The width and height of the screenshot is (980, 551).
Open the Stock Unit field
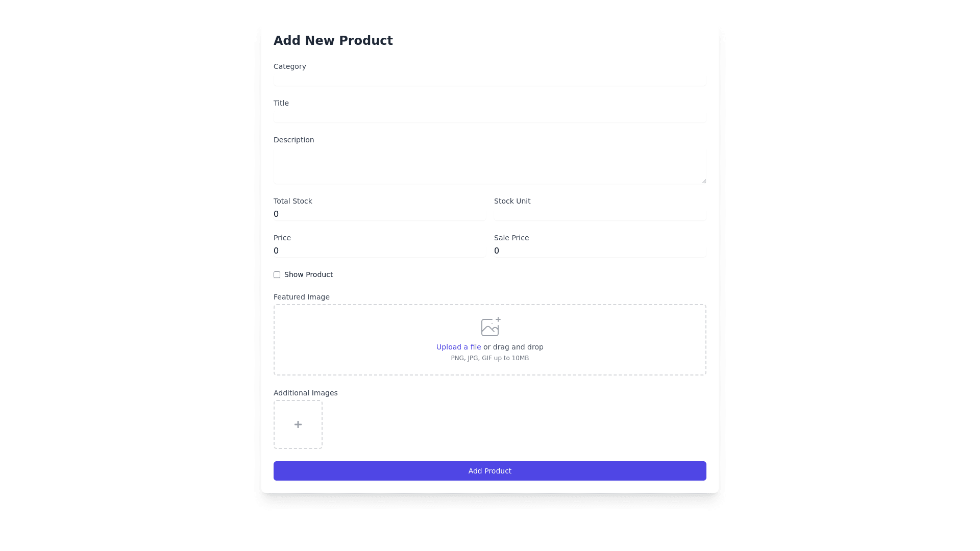pyautogui.click(x=600, y=214)
